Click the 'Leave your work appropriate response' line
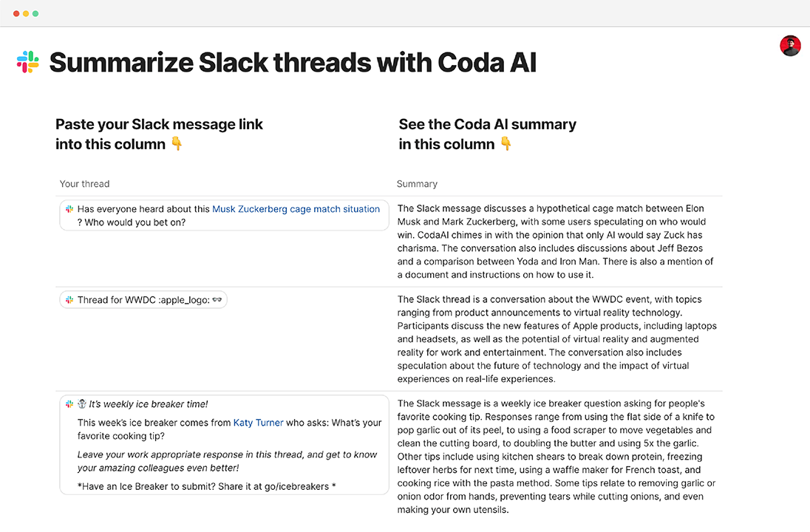This screenshot has width=810, height=532. (228, 461)
